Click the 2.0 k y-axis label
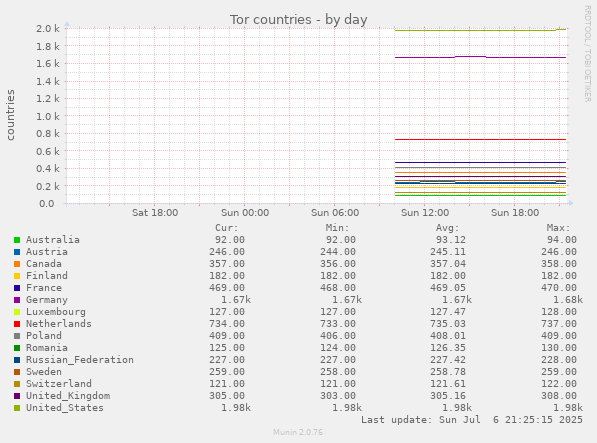This screenshot has height=443, width=597. pyautogui.click(x=48, y=29)
